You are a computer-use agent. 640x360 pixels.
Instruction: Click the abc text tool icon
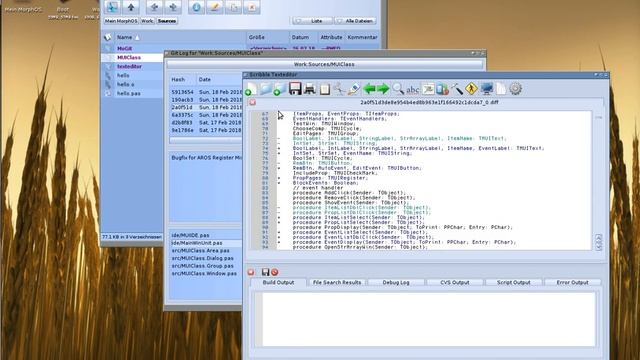pos(413,89)
